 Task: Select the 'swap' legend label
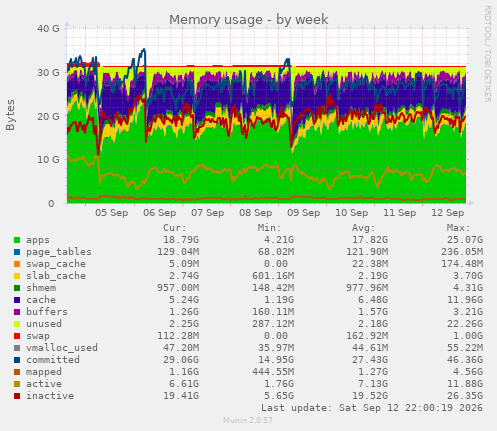(x=38, y=336)
